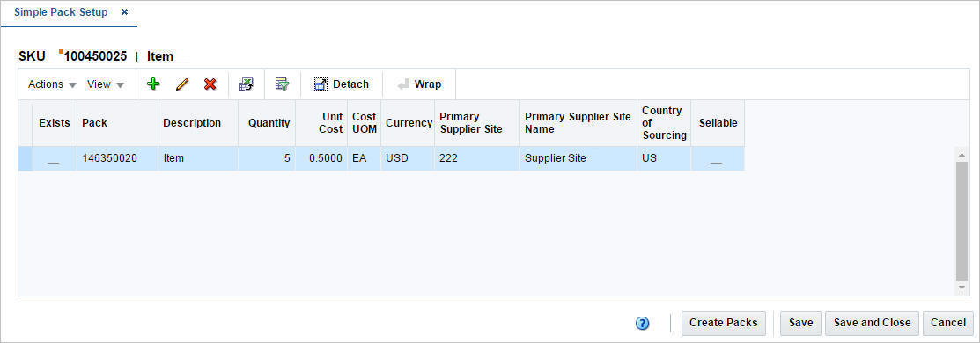
Task: Select the Simple Pack Setup tab
Action: point(61,11)
